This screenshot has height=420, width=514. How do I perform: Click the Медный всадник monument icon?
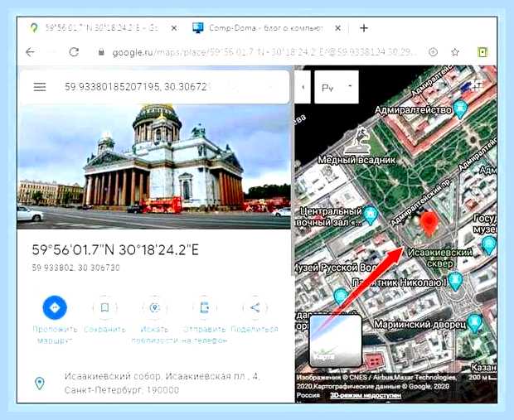[x=357, y=141]
